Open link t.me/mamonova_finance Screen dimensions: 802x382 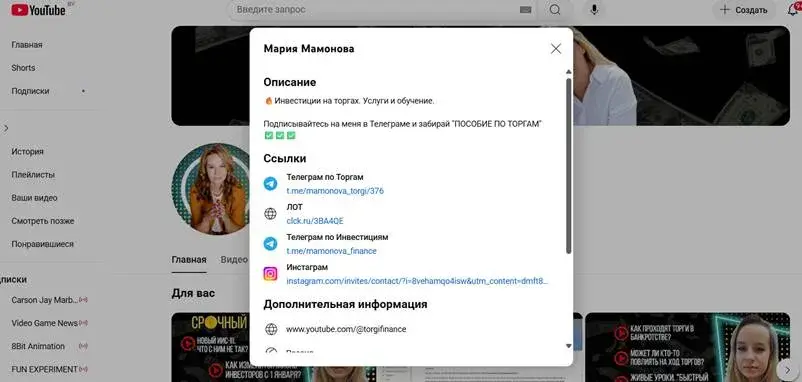[x=331, y=251]
